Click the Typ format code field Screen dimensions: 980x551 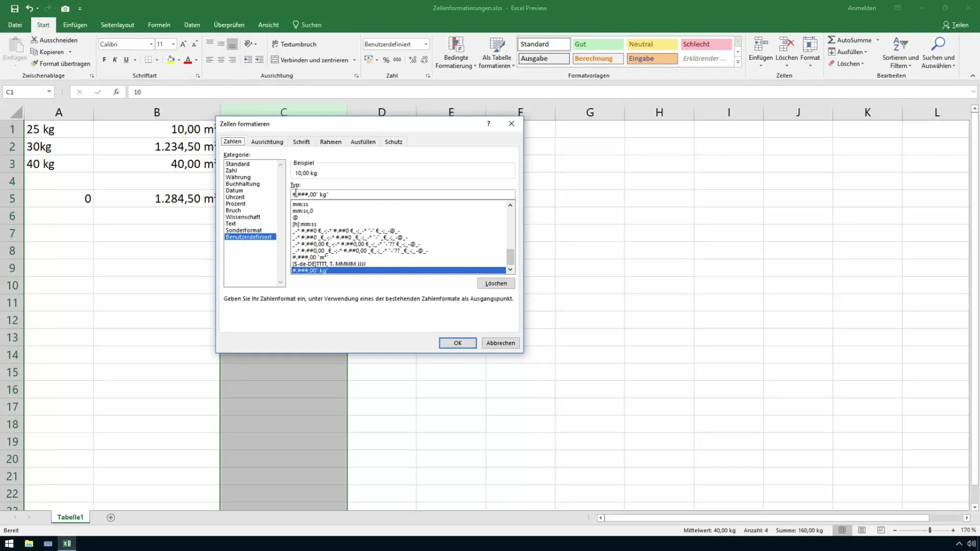coord(403,194)
